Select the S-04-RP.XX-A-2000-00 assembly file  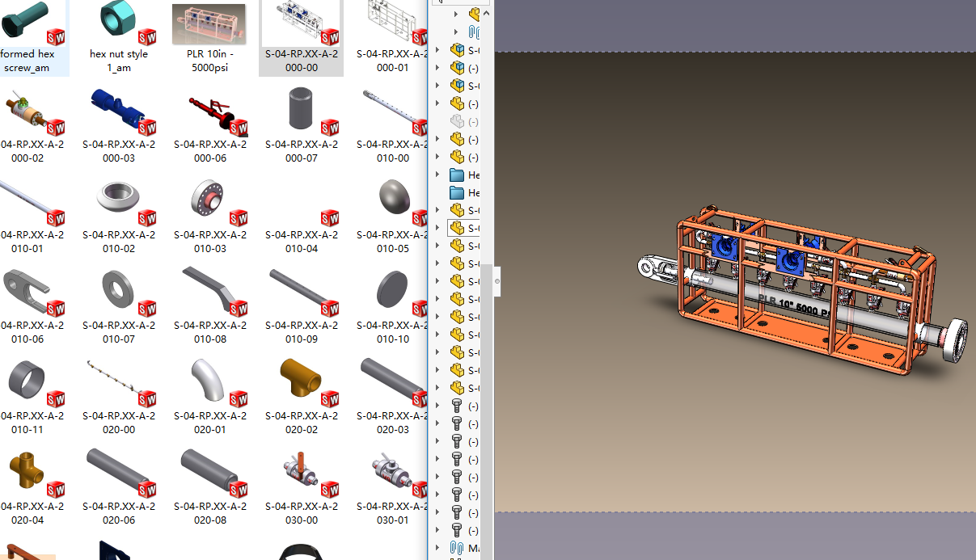point(302,38)
